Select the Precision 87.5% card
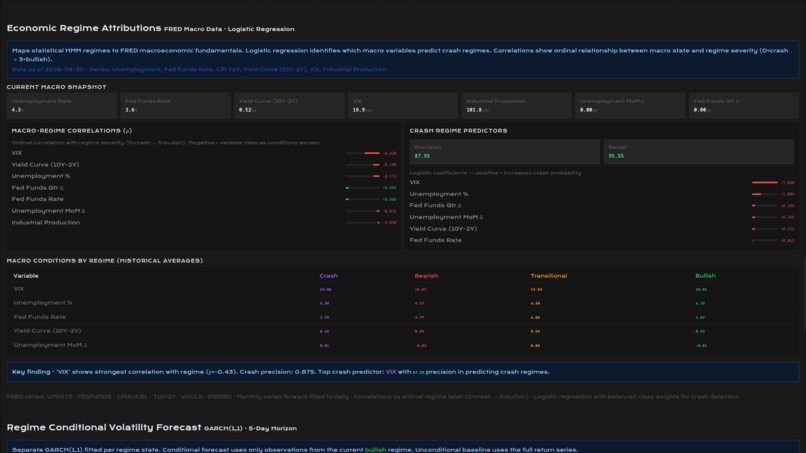The image size is (806, 453). point(504,152)
